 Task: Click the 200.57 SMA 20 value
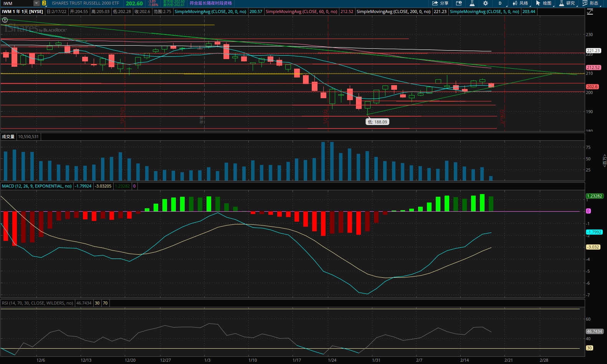pos(256,12)
